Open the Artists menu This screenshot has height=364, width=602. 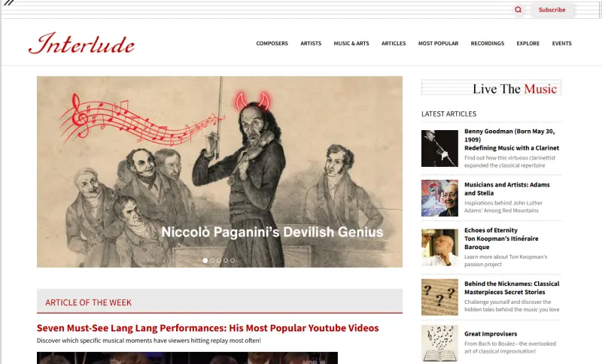click(311, 44)
